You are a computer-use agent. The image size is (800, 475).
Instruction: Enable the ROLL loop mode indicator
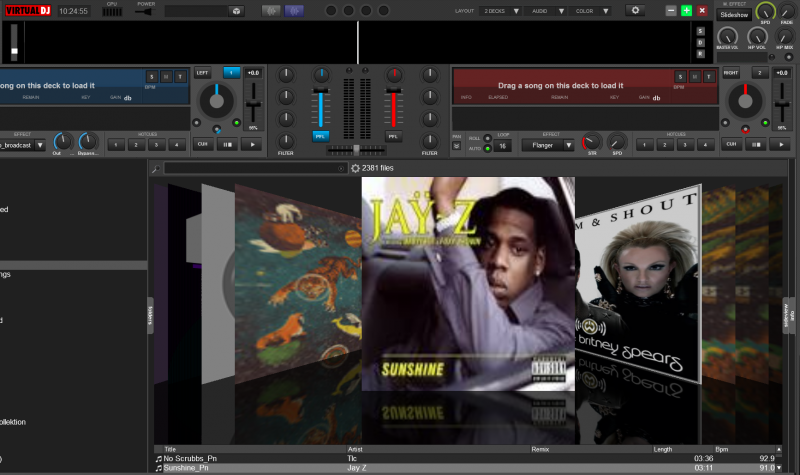coord(488,137)
